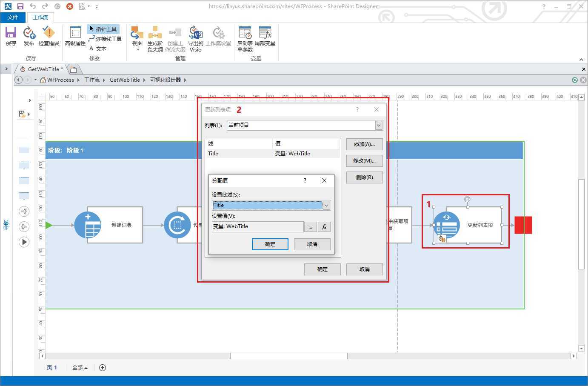Expand the Views (视图) dropdown

(x=137, y=39)
